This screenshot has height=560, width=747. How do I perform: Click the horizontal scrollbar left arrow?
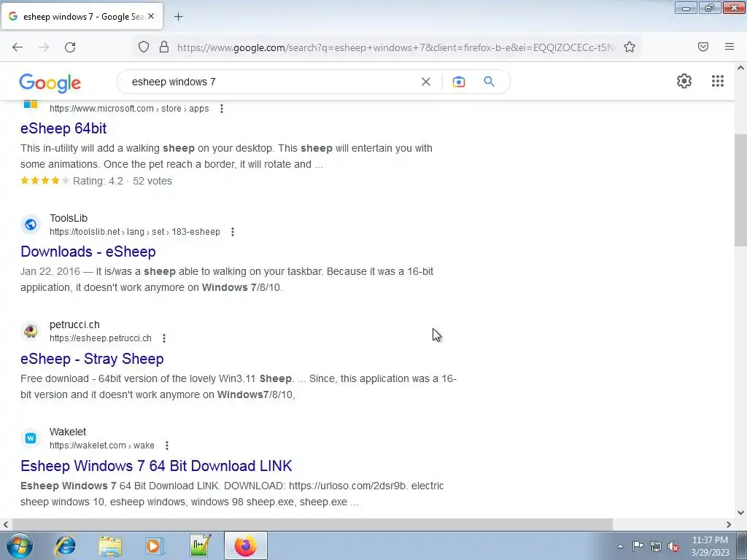(6, 525)
